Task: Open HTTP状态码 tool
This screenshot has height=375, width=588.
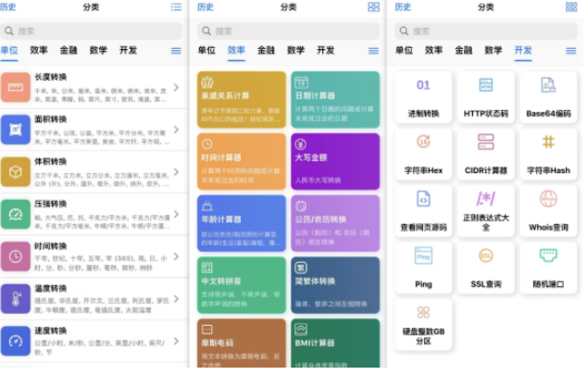Action: point(486,97)
